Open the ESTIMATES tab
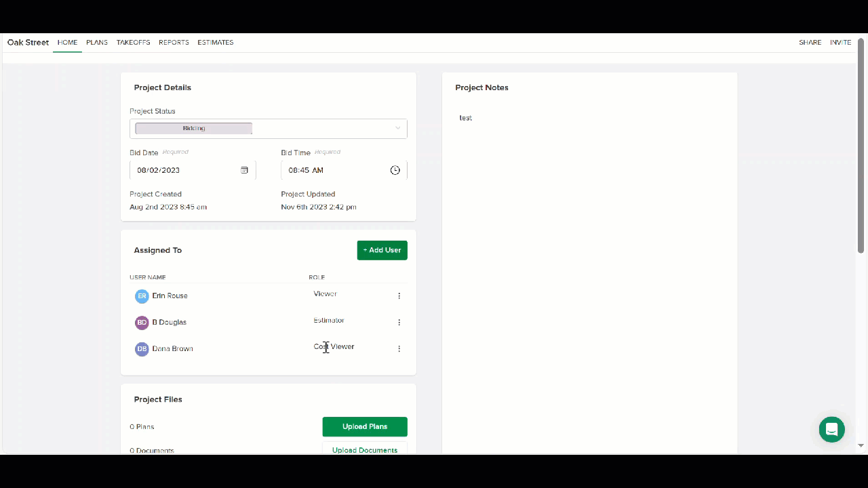Viewport: 868px width, 488px height. point(216,42)
